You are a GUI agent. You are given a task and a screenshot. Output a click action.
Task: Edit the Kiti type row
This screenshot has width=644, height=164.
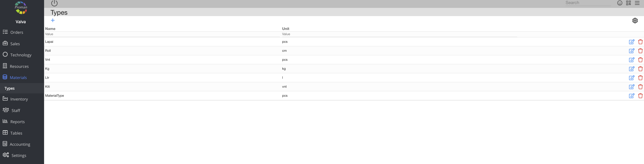[631, 87]
